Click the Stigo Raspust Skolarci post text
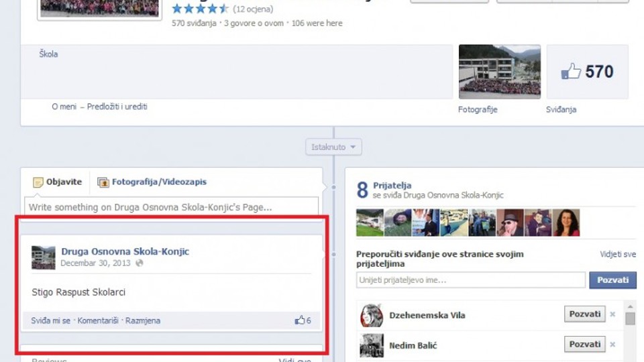Image resolution: width=644 pixels, height=362 pixels. click(78, 292)
